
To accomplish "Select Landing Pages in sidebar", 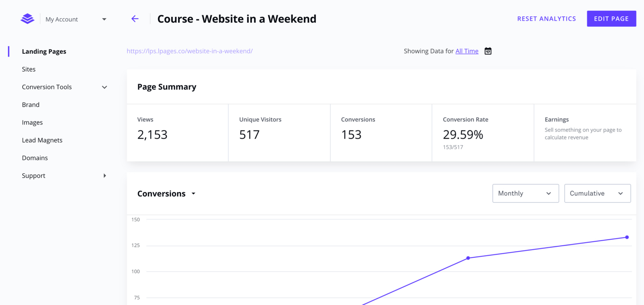I will click(44, 52).
